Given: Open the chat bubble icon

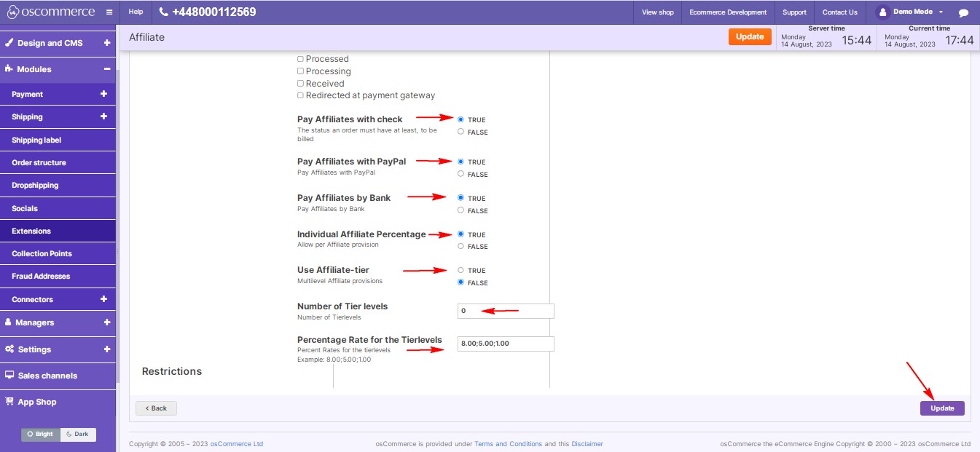Looking at the screenshot, I should coord(963,12).
